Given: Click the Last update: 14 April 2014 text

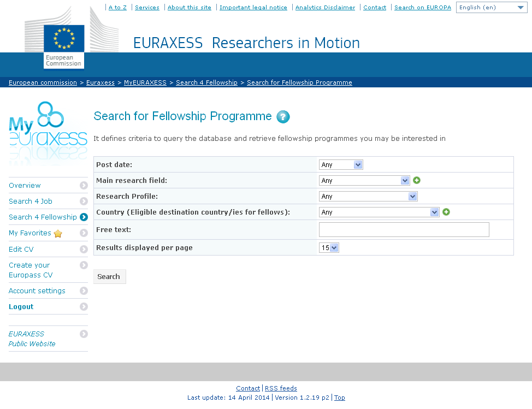Looking at the screenshot, I should [x=228, y=398].
